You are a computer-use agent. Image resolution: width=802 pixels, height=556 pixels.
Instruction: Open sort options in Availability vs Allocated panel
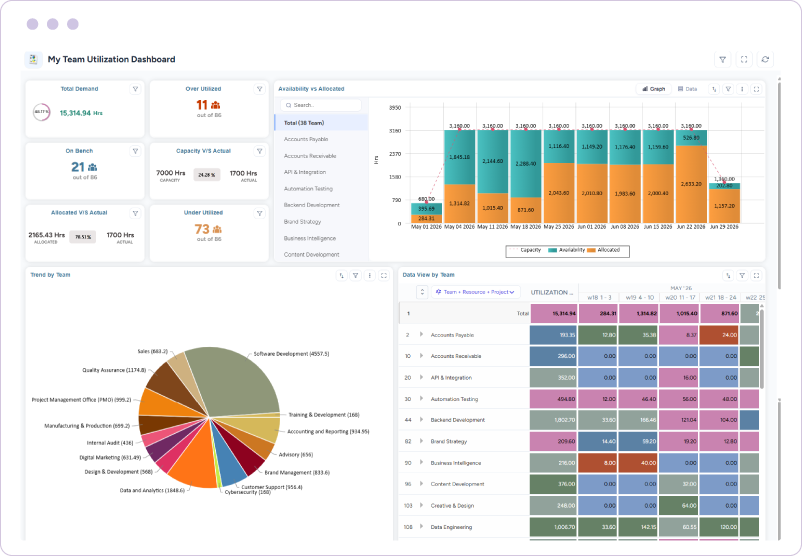click(714, 89)
